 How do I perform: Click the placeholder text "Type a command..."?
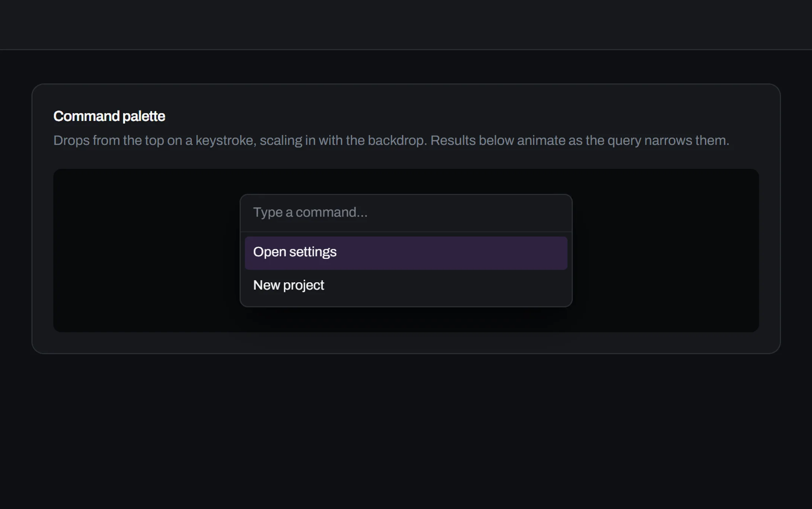[310, 212]
